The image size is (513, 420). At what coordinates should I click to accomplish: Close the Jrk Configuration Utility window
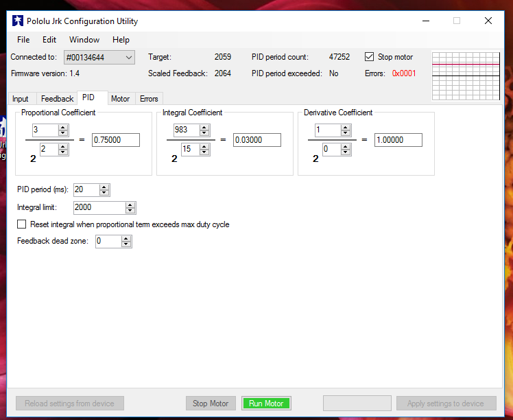488,21
